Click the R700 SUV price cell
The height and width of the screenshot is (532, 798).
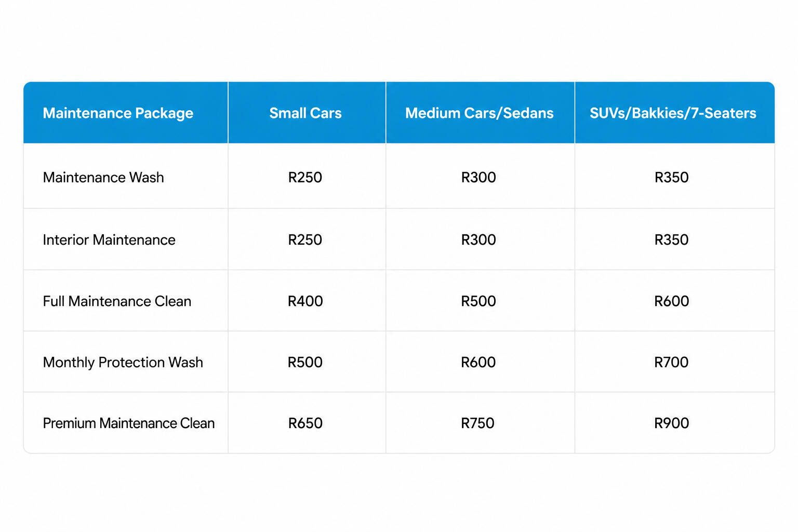pos(672,363)
